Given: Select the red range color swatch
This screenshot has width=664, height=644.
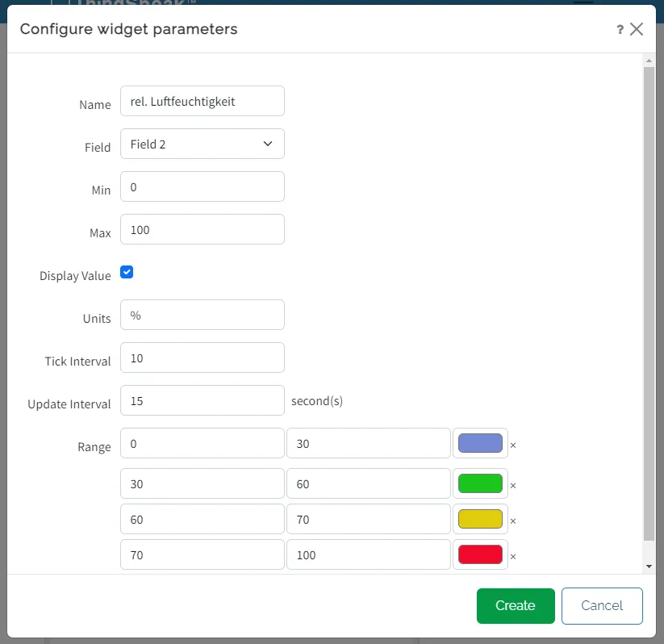Looking at the screenshot, I should (480, 554).
